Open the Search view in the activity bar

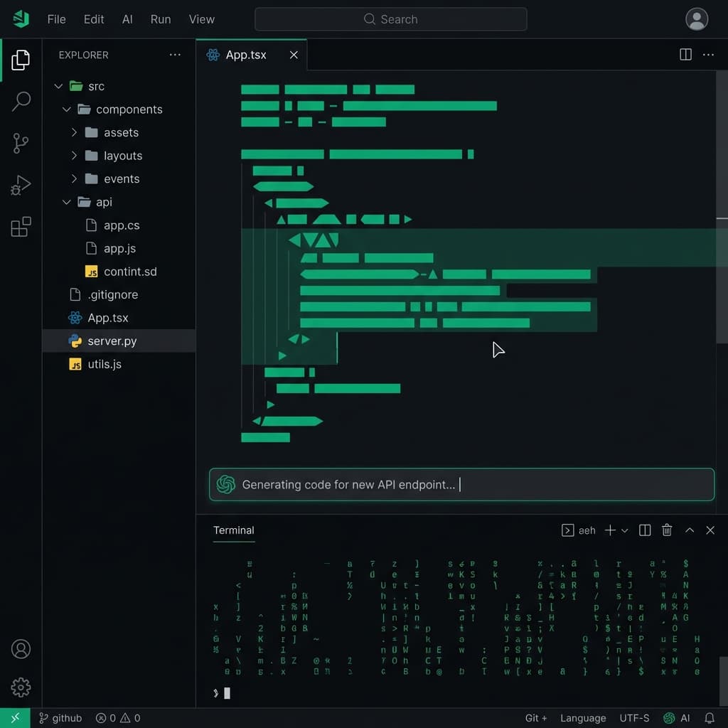[21, 102]
